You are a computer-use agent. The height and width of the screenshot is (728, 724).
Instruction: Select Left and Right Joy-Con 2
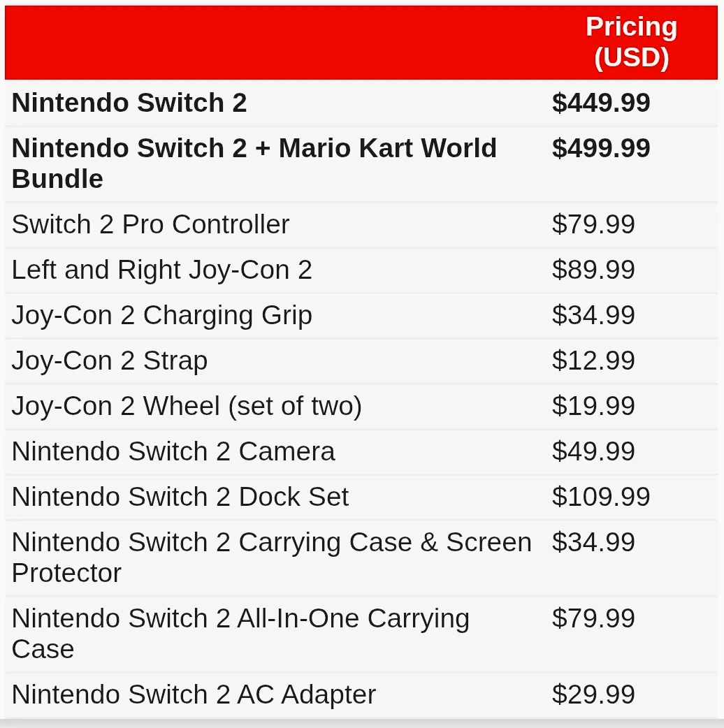click(x=161, y=270)
